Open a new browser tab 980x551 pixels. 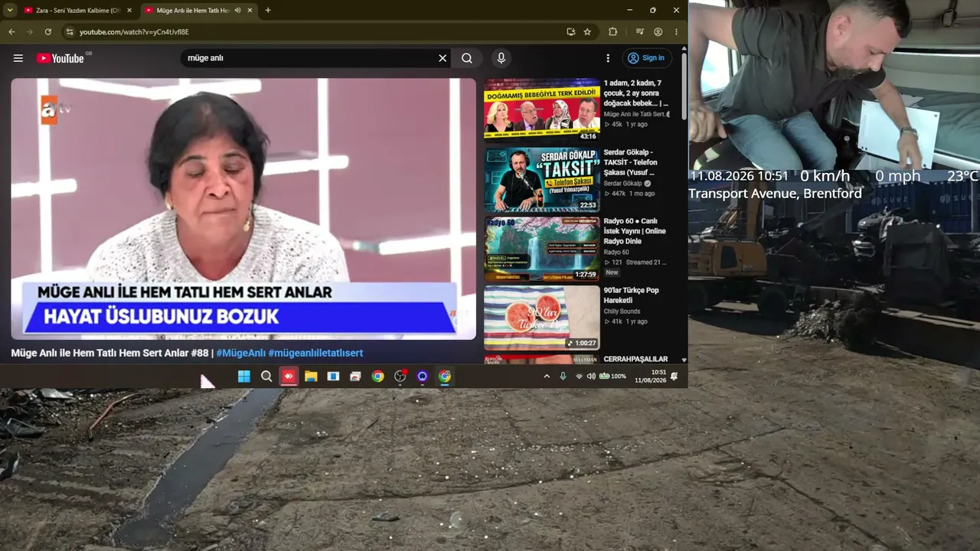(268, 11)
